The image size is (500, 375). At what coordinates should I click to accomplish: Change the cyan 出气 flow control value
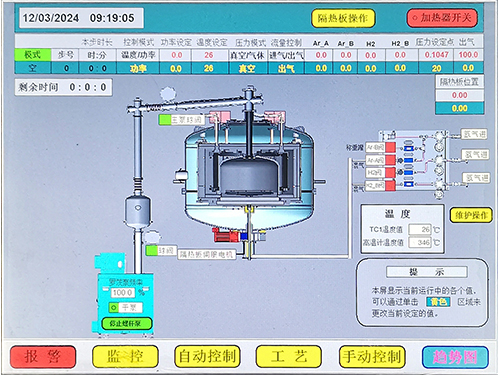coord(286,68)
